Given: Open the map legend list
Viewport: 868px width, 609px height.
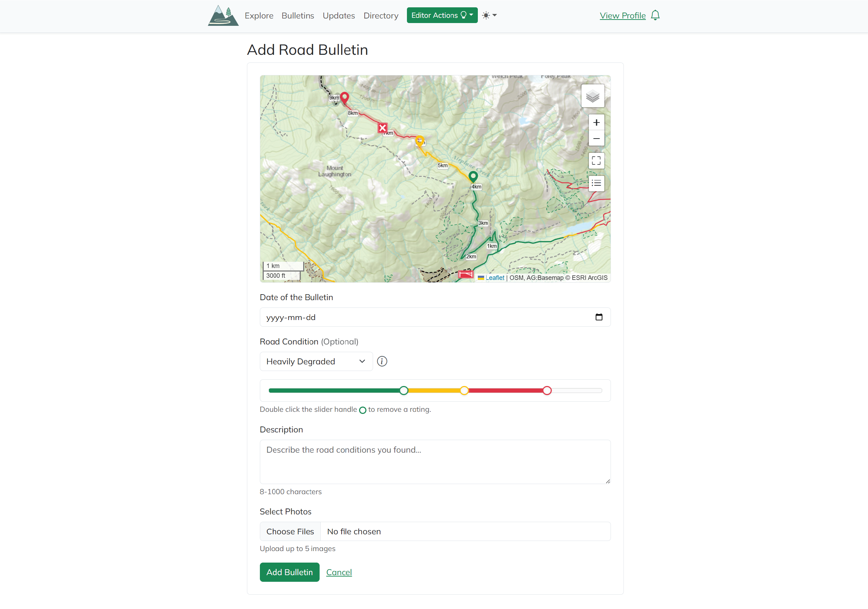Looking at the screenshot, I should (x=596, y=183).
